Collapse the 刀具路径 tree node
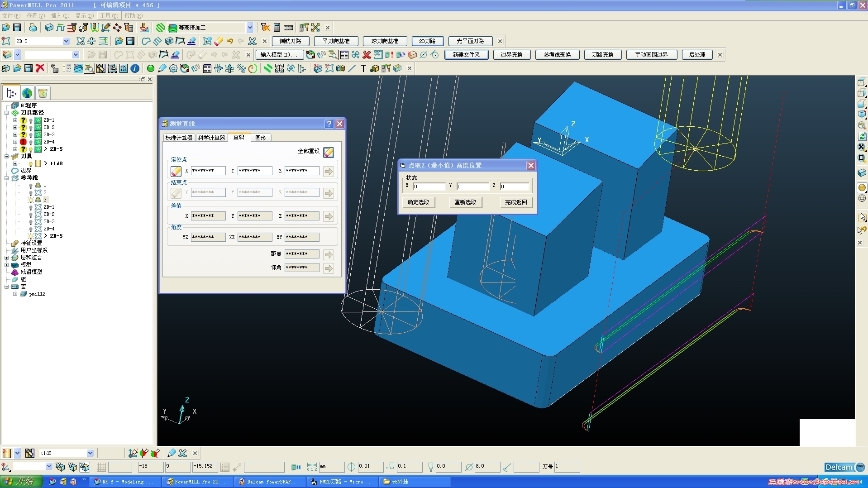 point(7,113)
